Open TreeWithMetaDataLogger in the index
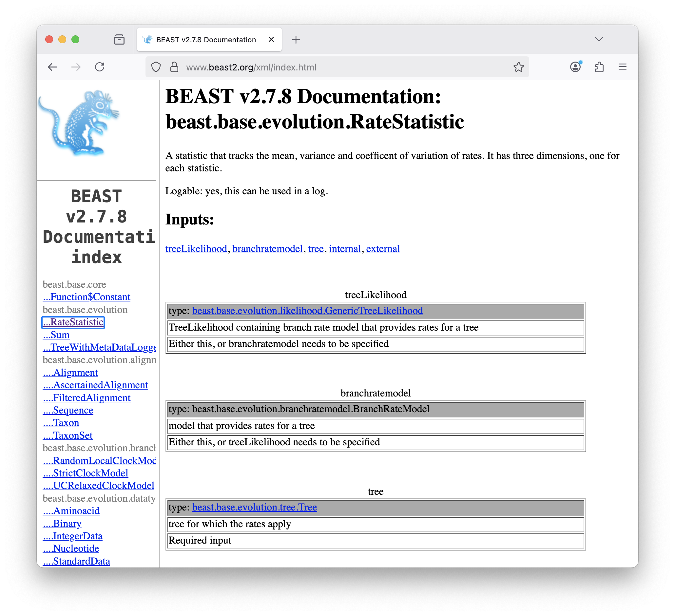The width and height of the screenshot is (675, 616). coord(99,348)
